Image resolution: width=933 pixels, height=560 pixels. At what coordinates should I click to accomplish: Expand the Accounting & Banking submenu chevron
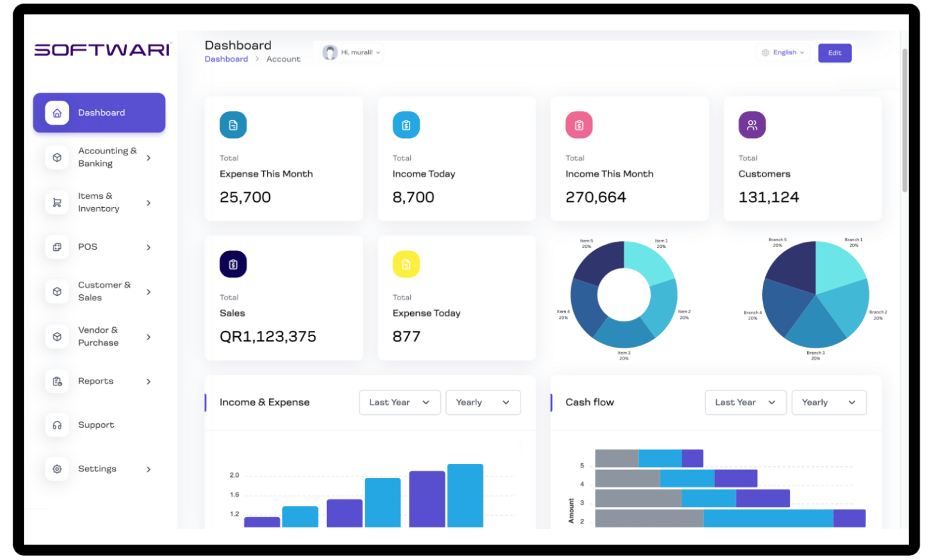[x=149, y=158]
